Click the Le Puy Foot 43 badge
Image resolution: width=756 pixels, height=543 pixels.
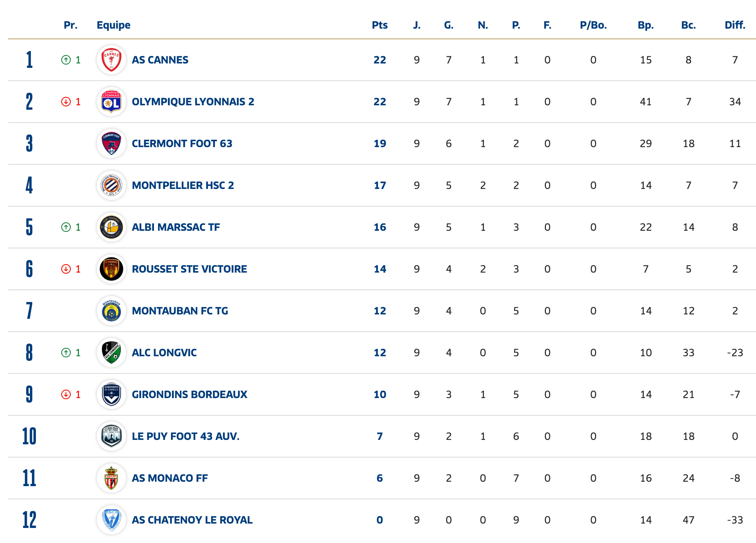coord(111,436)
